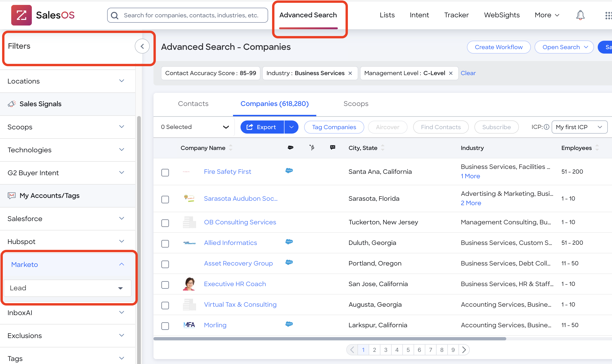Open the Advanced Search tab
The width and height of the screenshot is (612, 364).
click(x=308, y=15)
